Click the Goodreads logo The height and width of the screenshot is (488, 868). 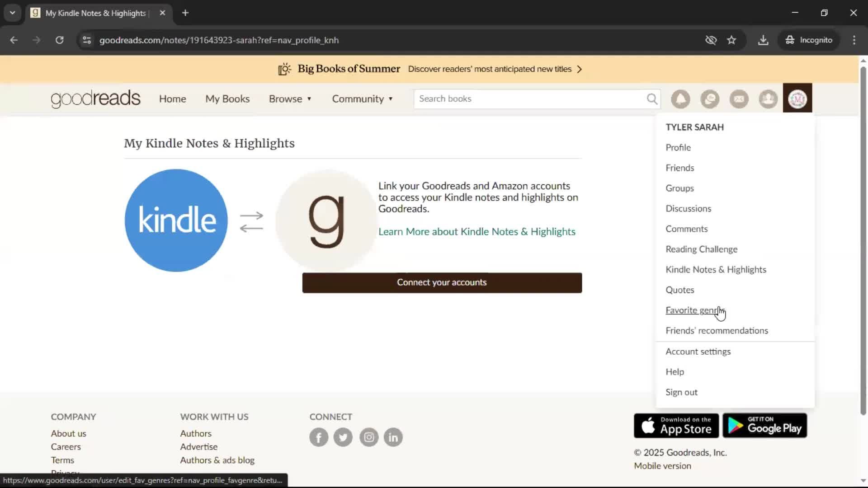95,99
